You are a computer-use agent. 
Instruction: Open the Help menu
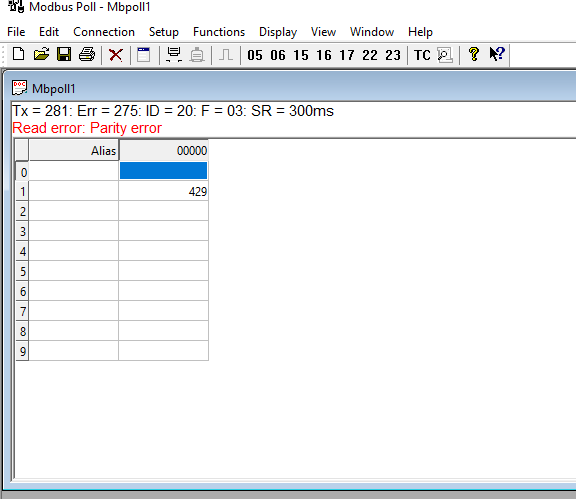pos(420,32)
